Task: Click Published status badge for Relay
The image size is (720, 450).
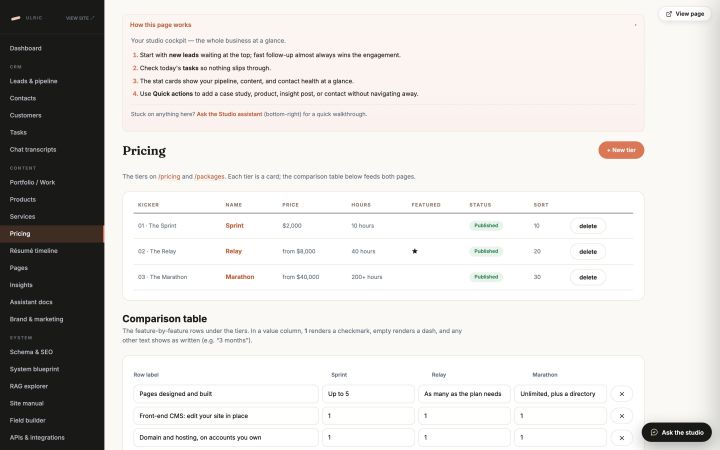Action: pos(486,252)
